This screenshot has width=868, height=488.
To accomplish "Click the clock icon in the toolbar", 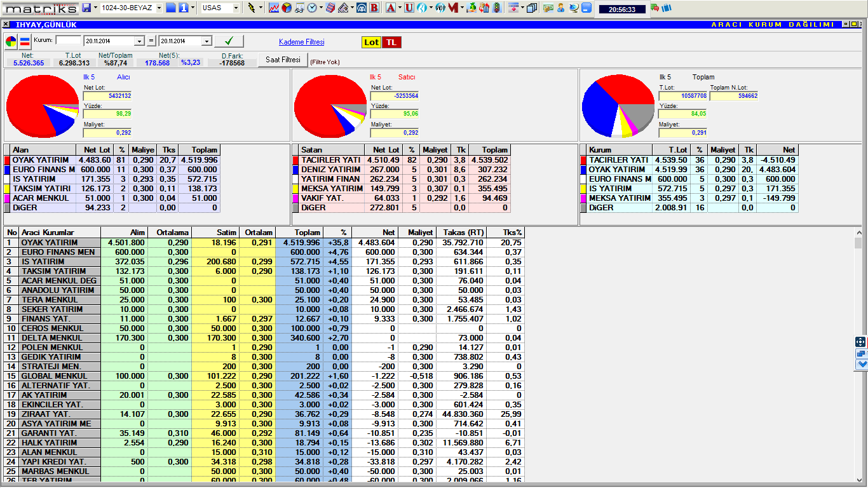I will pyautogui.click(x=312, y=8).
